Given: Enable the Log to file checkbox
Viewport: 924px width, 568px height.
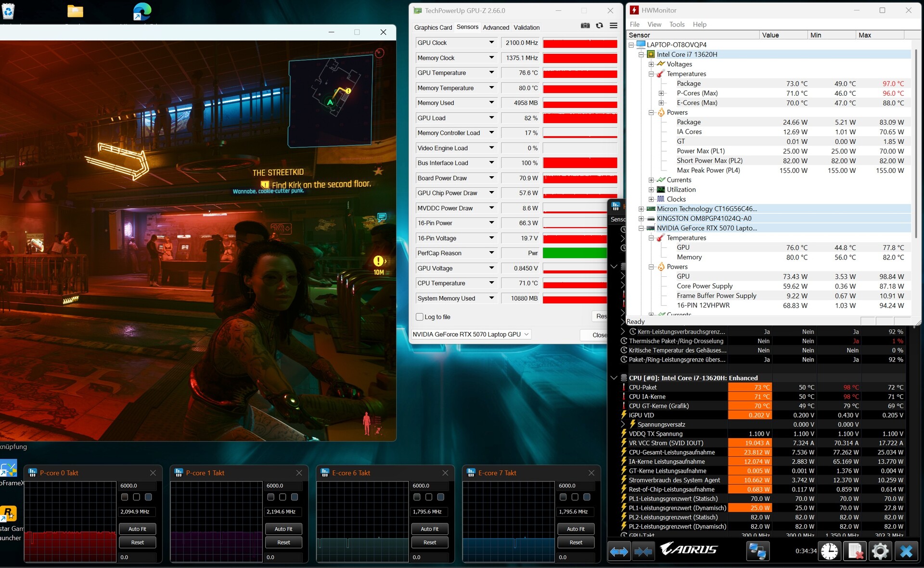Looking at the screenshot, I should point(420,317).
